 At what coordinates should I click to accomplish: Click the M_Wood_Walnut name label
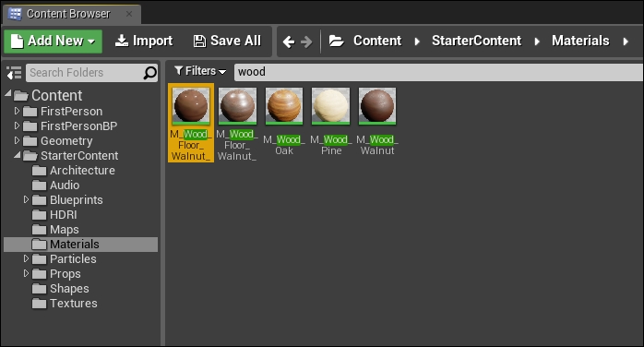coord(377,145)
